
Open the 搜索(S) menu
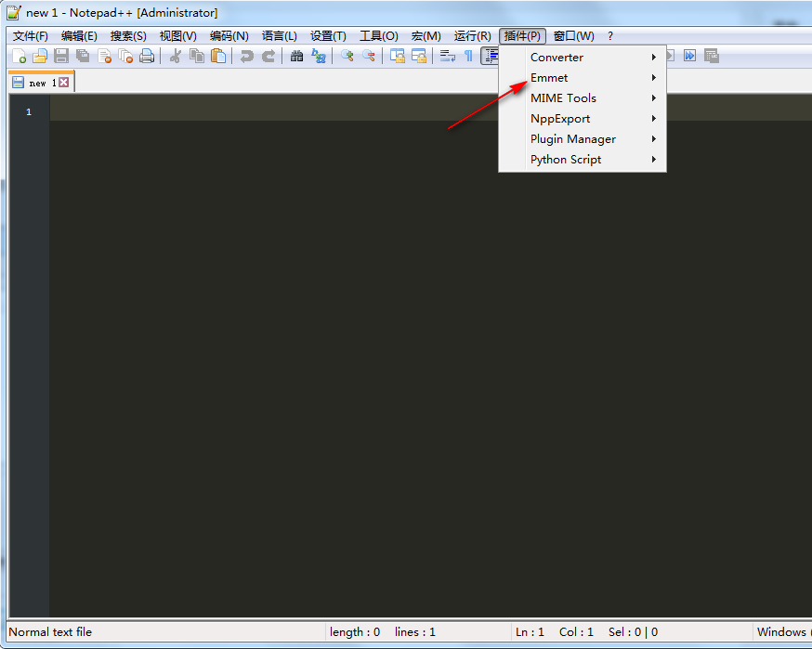click(x=128, y=36)
